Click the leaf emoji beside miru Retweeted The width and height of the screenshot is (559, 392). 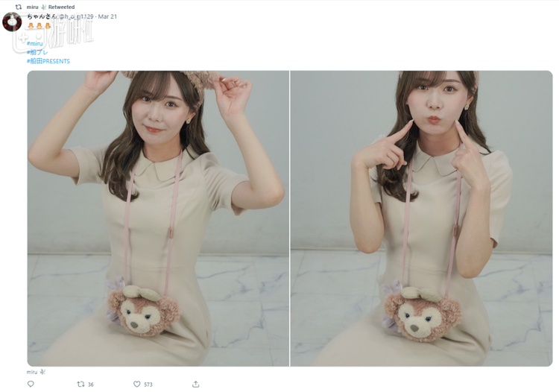coord(43,7)
